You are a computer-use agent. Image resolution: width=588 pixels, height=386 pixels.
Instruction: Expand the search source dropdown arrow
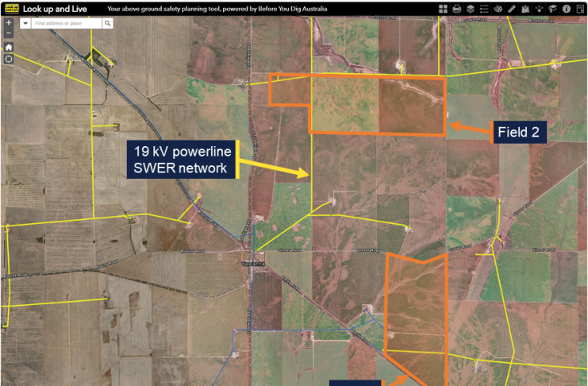[25, 24]
